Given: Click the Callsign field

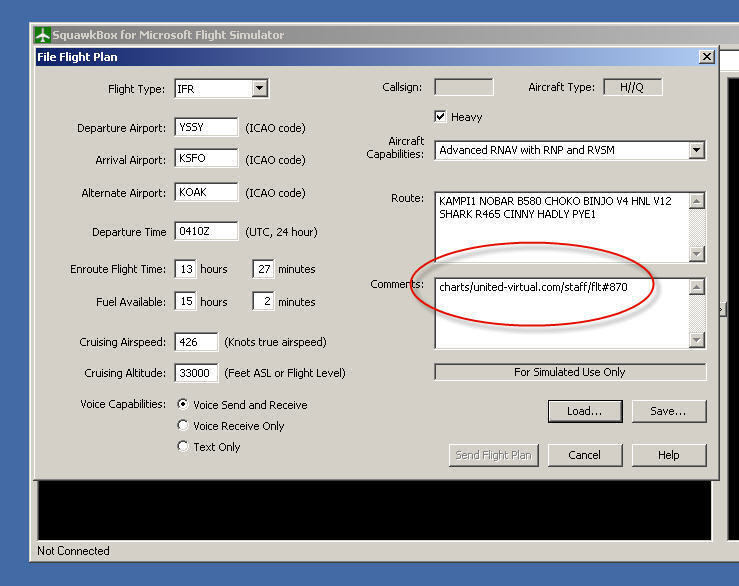Looking at the screenshot, I should pyautogui.click(x=464, y=87).
